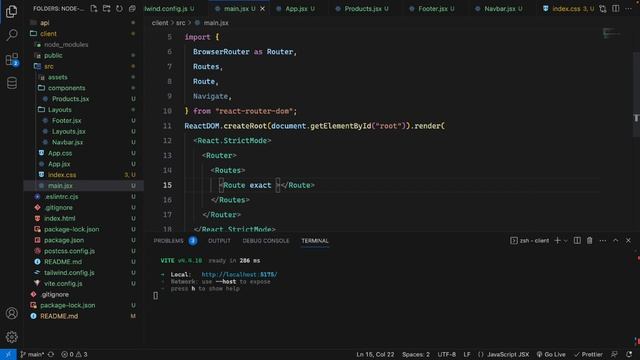This screenshot has height=360, width=640.
Task: Maximize the panel with chevron up
Action: click(x=616, y=240)
